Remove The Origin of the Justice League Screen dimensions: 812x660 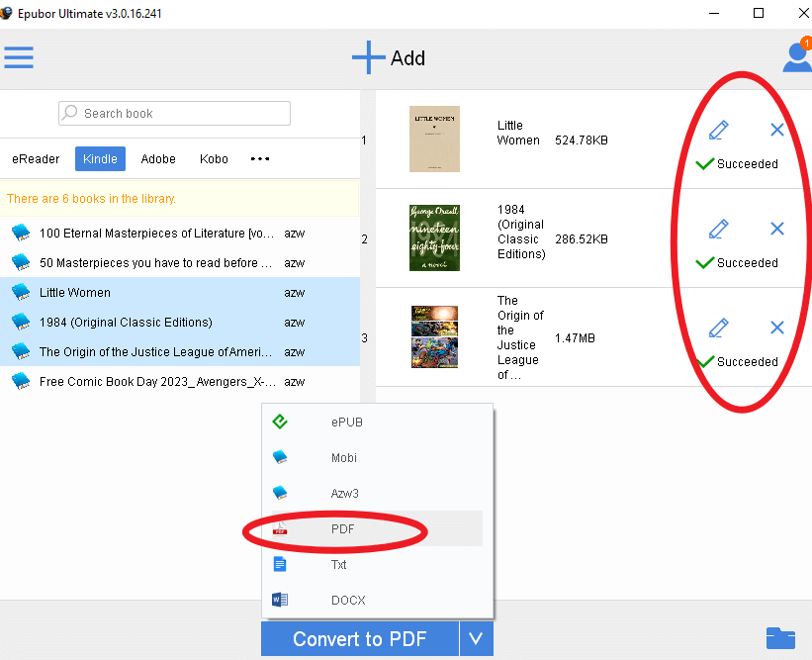(776, 328)
